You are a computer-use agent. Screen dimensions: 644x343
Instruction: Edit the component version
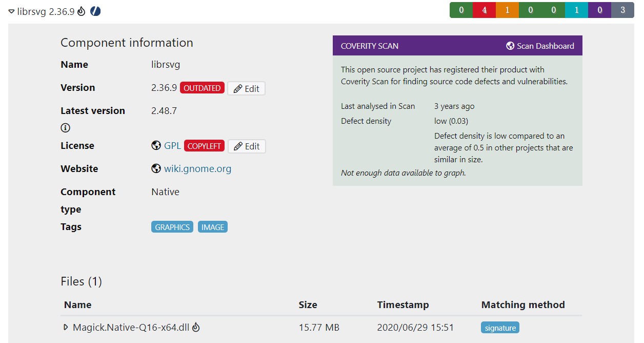click(247, 88)
